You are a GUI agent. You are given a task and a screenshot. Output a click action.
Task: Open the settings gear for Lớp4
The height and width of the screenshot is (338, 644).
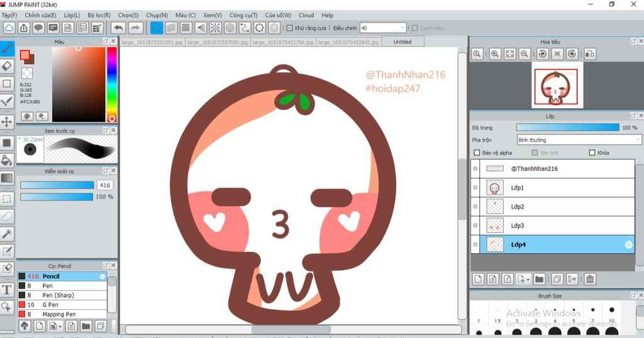click(628, 245)
